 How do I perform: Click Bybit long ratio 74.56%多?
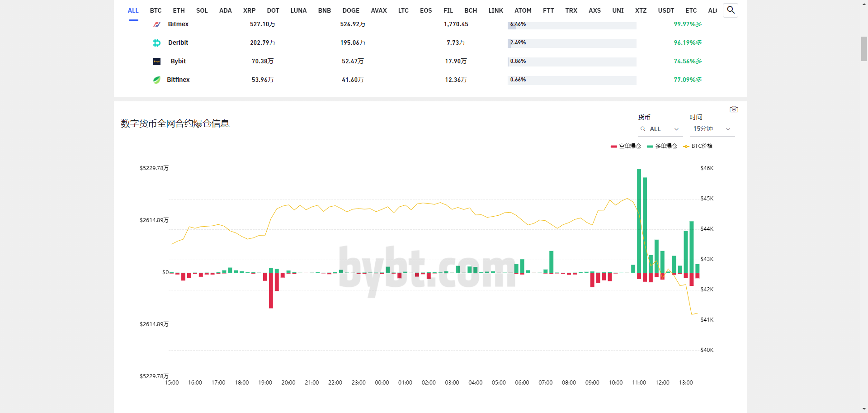688,61
